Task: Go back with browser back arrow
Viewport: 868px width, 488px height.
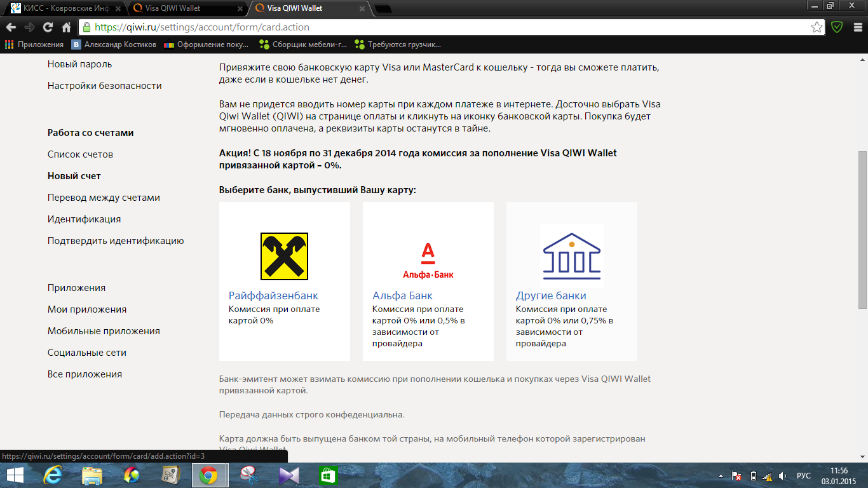Action: coord(11,27)
